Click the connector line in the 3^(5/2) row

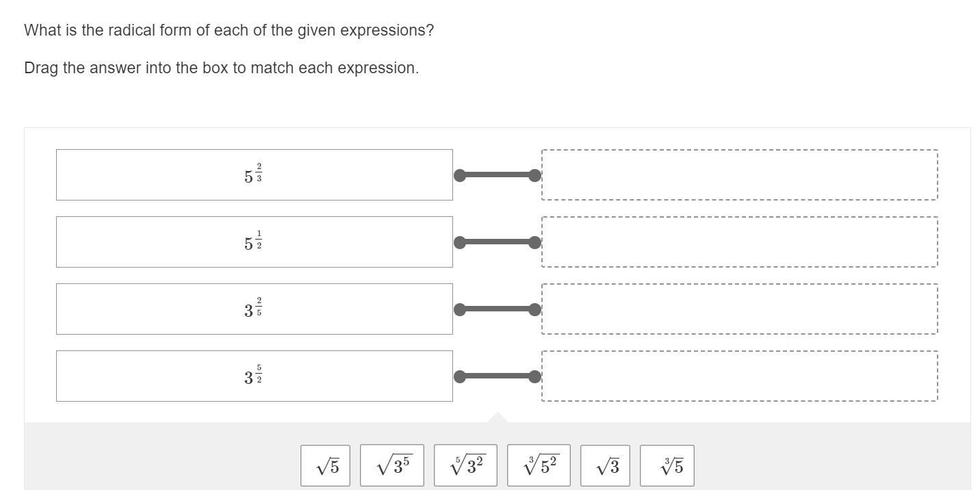click(498, 376)
